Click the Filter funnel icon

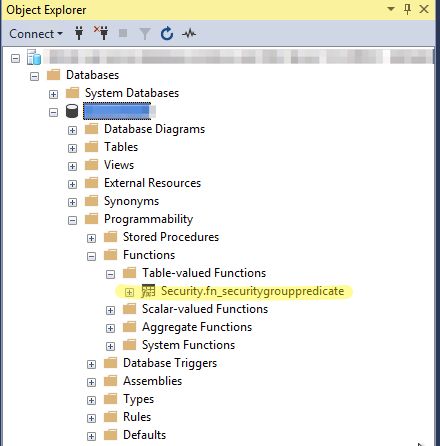pyautogui.click(x=145, y=34)
